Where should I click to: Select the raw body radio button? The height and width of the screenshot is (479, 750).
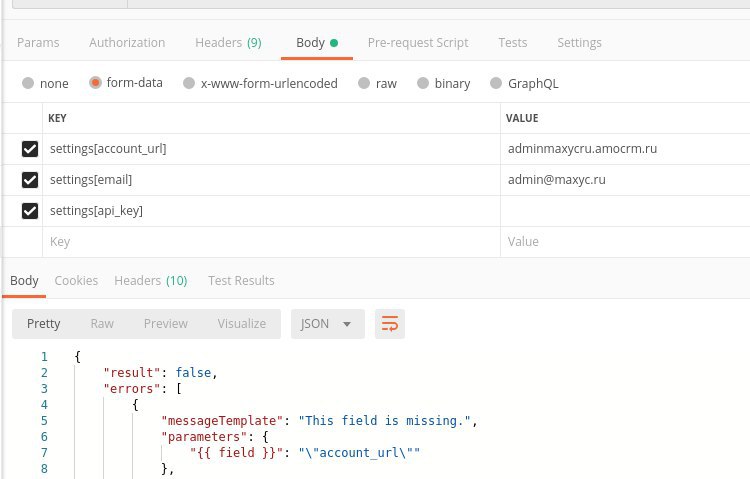364,83
